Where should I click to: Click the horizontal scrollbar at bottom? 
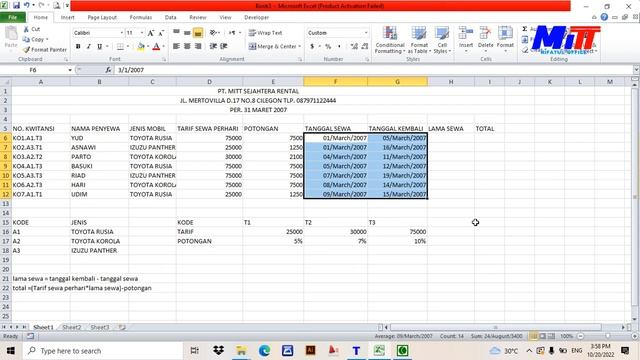coord(496,327)
